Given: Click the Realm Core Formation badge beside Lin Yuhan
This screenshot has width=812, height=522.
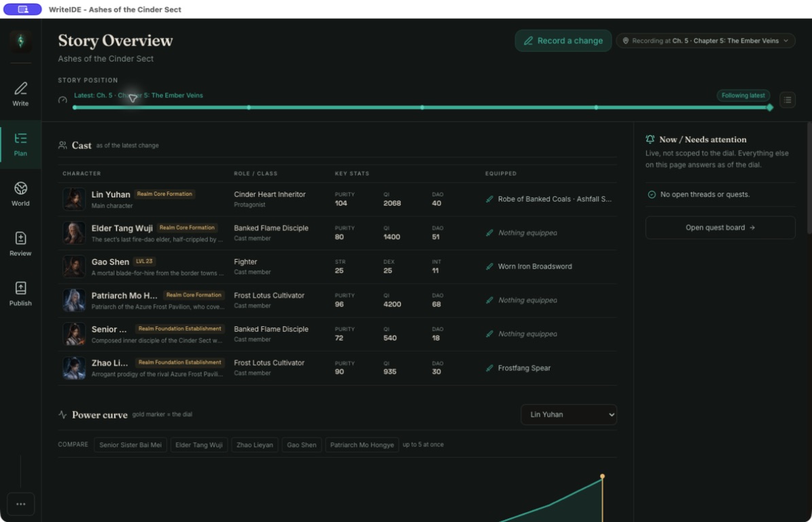Looking at the screenshot, I should tap(164, 194).
